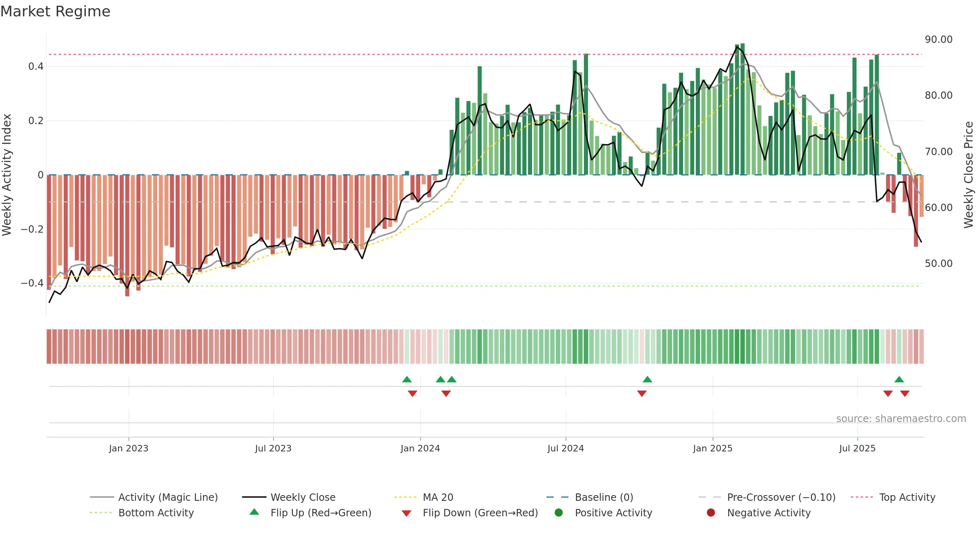Click the tallest green bar near Feb 2025
The width and height of the screenshot is (980, 551).
[742, 109]
